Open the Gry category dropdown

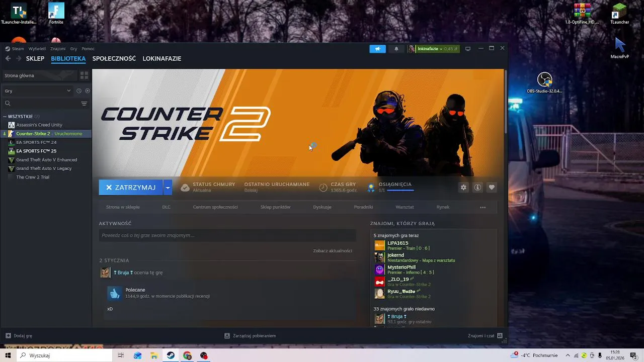click(38, 91)
